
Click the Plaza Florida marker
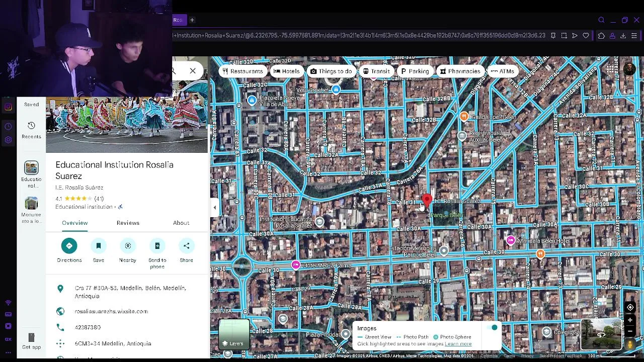(x=346, y=334)
